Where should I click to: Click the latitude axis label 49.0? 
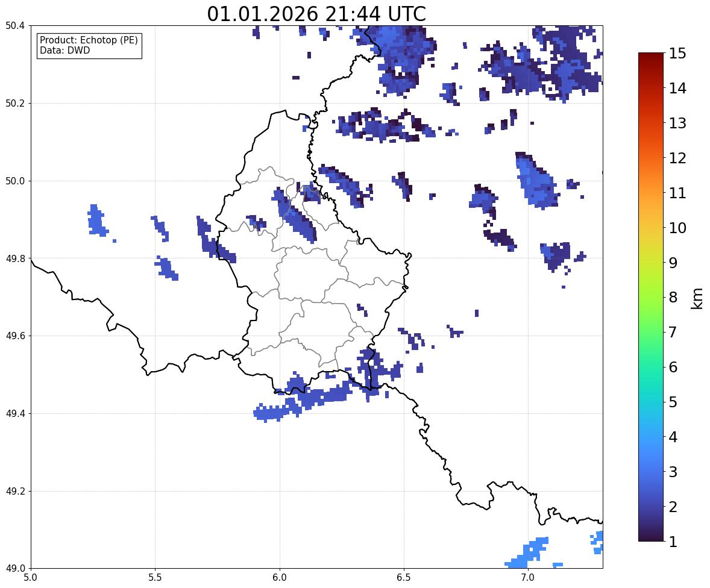pos(15,569)
